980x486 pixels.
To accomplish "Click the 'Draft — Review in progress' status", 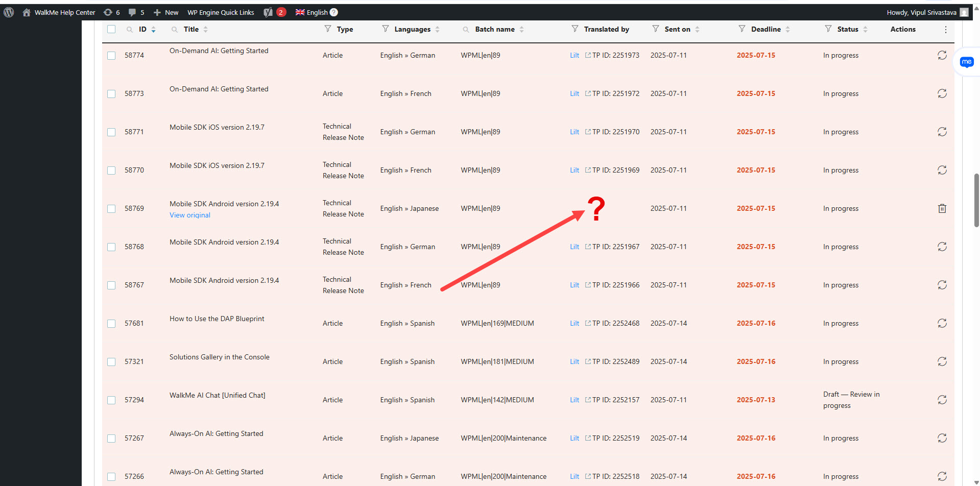I will (851, 400).
